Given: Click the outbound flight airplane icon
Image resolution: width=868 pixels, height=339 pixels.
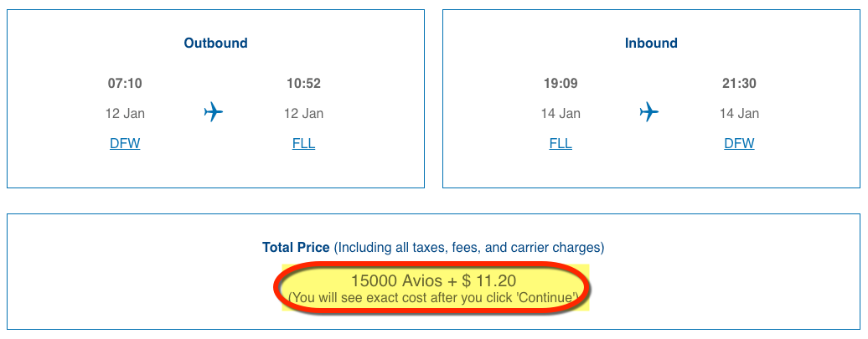Looking at the screenshot, I should click(213, 113).
